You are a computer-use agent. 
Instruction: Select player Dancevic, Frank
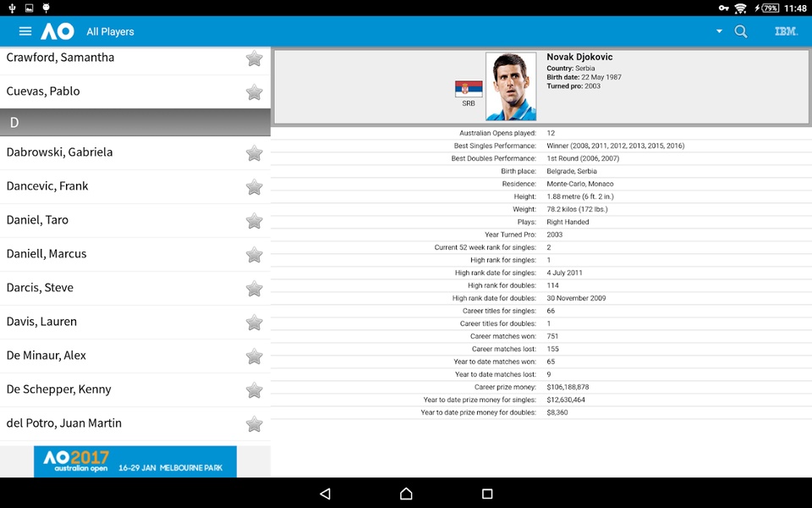tap(135, 186)
